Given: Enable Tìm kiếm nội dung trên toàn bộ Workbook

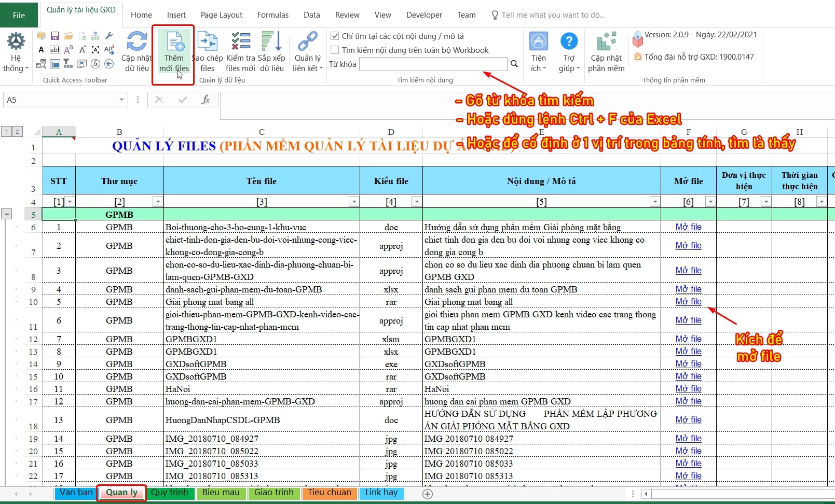Looking at the screenshot, I should [335, 50].
